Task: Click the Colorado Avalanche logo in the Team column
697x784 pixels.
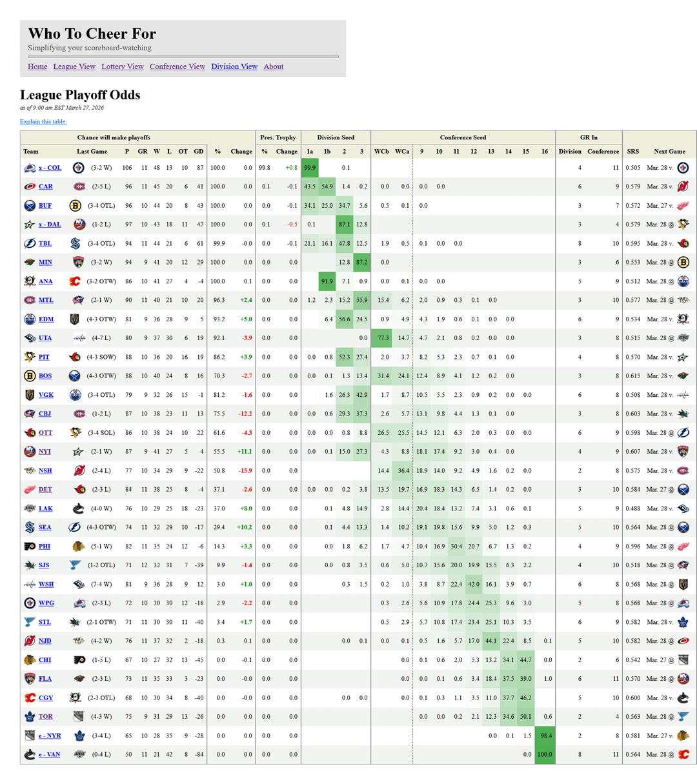Action: click(30, 168)
